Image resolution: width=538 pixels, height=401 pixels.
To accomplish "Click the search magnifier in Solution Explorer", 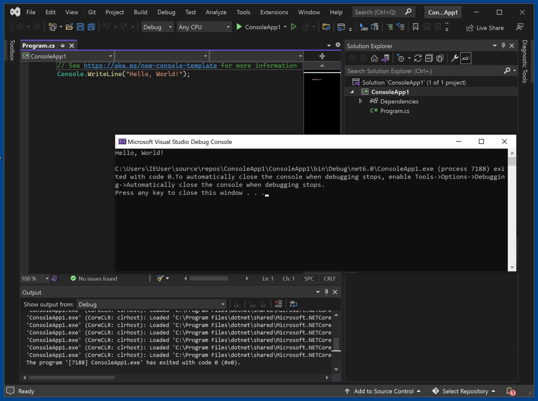I will (507, 71).
